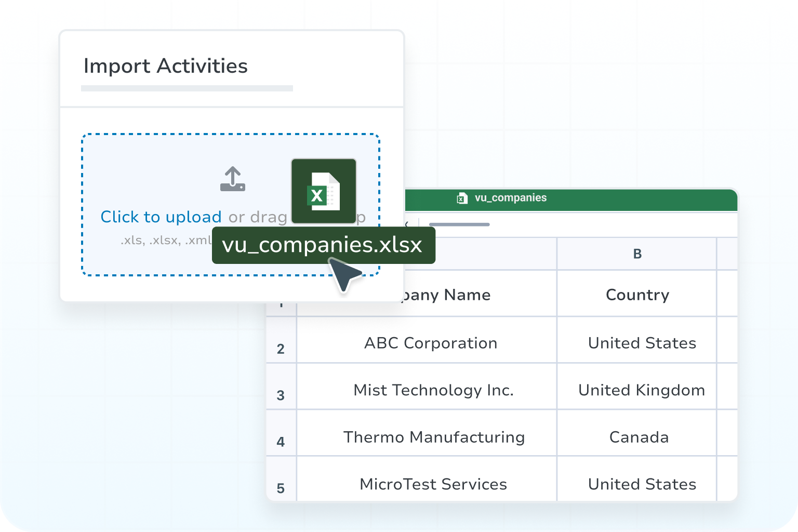Image resolution: width=798 pixels, height=532 pixels.
Task: Select the Country header cell
Action: click(x=637, y=295)
